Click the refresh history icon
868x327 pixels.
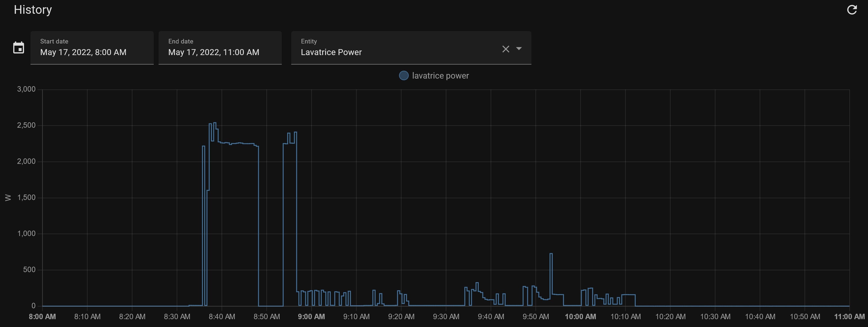point(852,10)
